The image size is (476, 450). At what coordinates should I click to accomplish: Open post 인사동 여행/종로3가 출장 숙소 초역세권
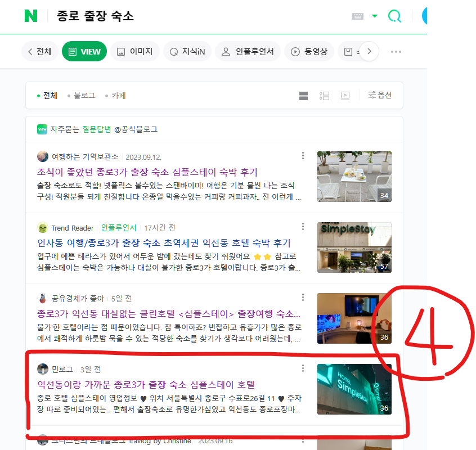pyautogui.click(x=164, y=243)
